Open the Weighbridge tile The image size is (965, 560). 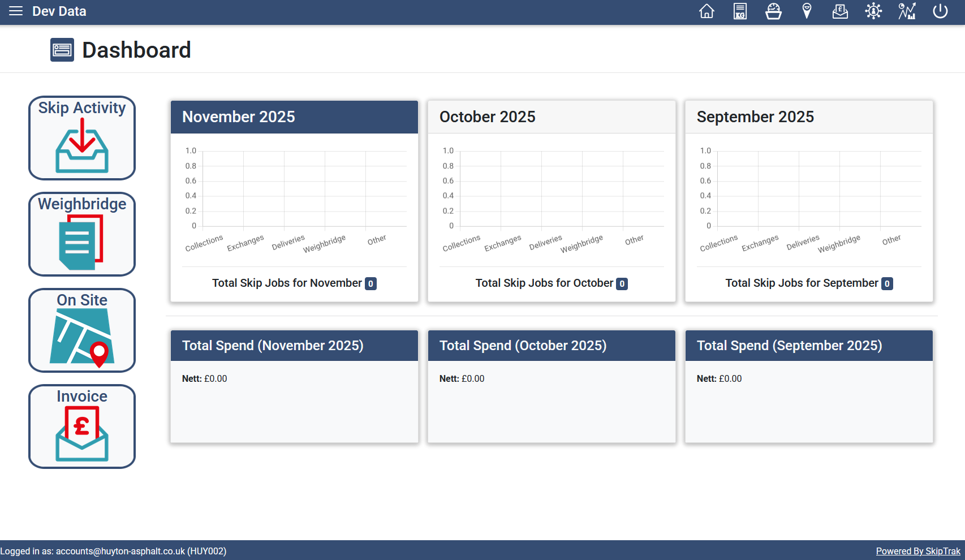tap(82, 234)
